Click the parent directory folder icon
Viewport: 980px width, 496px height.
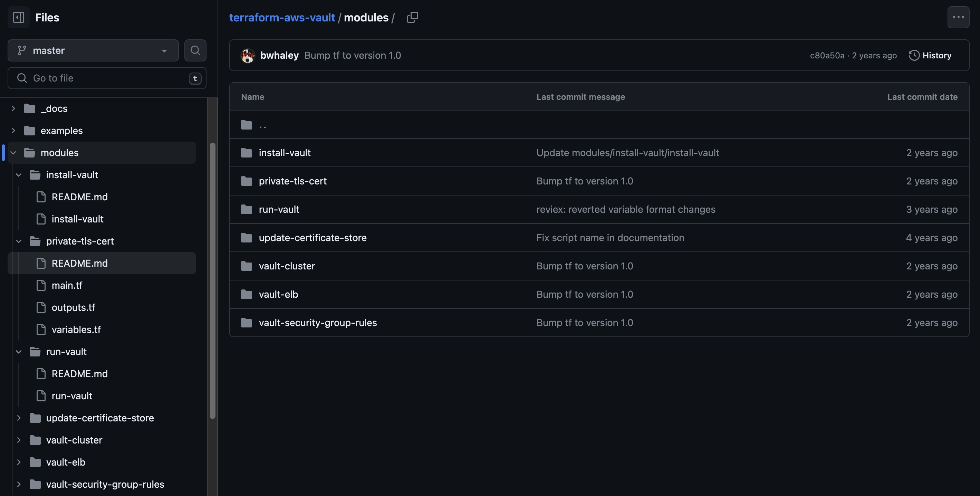pos(247,125)
